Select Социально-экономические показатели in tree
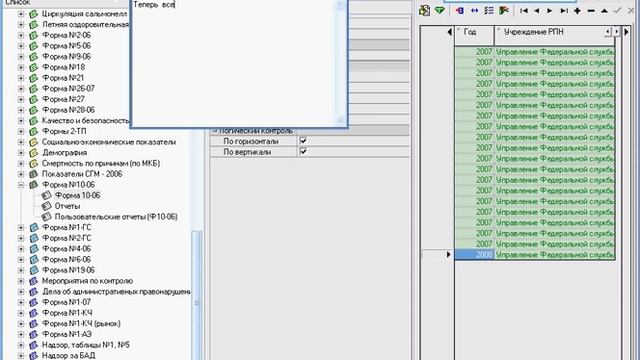Image resolution: width=640 pixels, height=360 pixels. point(109,142)
